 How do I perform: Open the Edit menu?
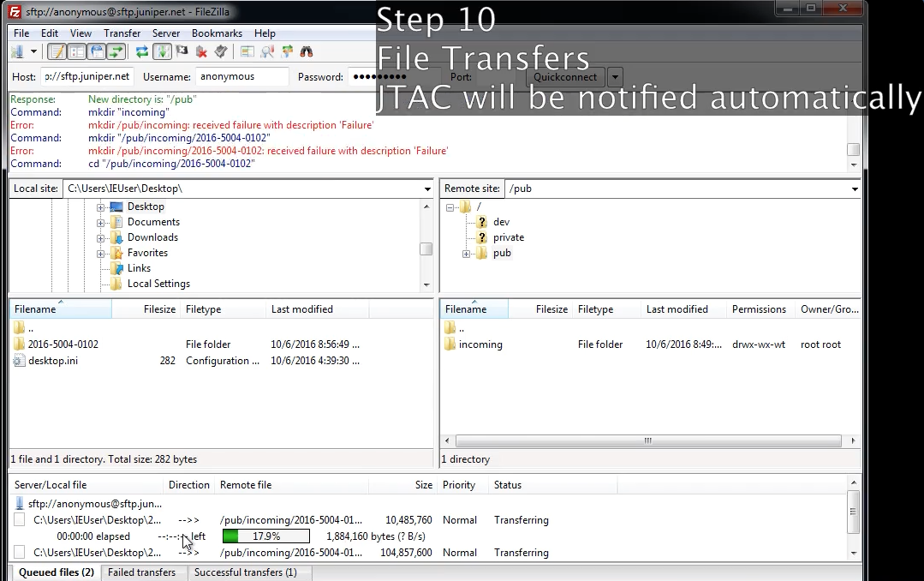click(x=50, y=33)
